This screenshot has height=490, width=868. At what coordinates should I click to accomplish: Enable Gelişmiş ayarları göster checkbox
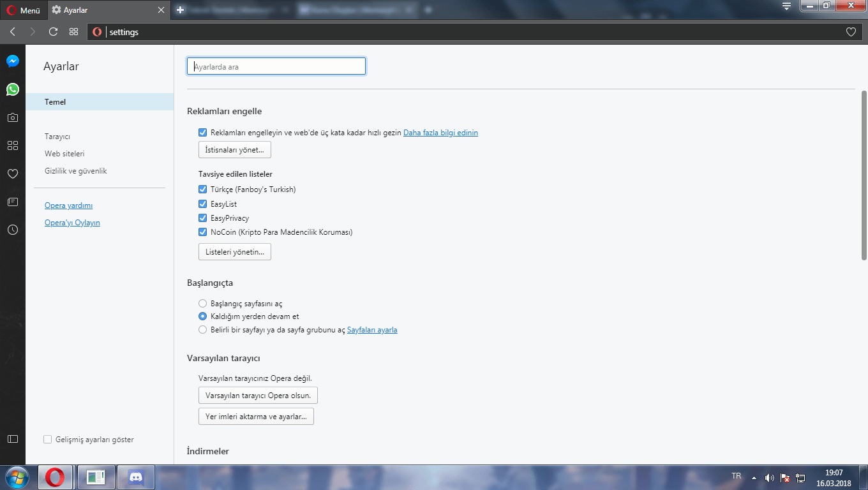tap(47, 440)
